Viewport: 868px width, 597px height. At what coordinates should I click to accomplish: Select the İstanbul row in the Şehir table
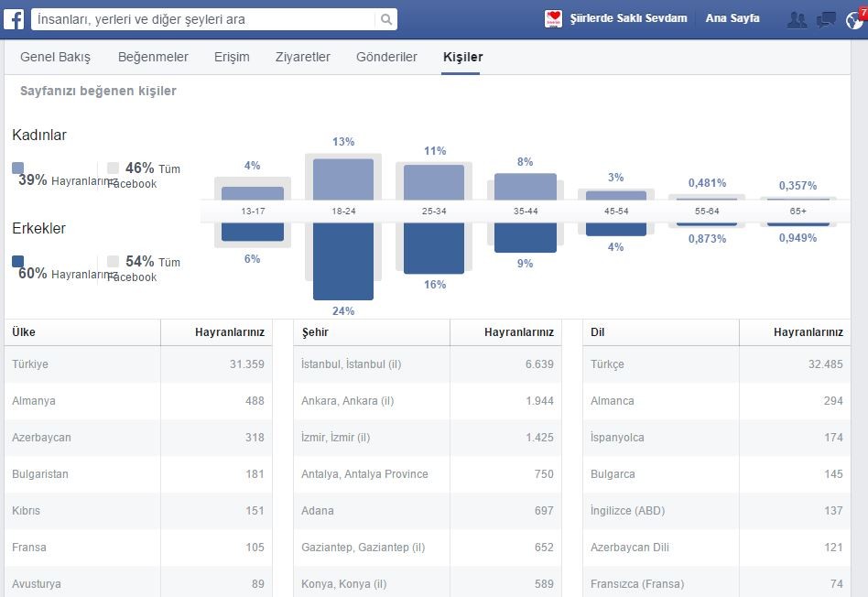coord(428,364)
